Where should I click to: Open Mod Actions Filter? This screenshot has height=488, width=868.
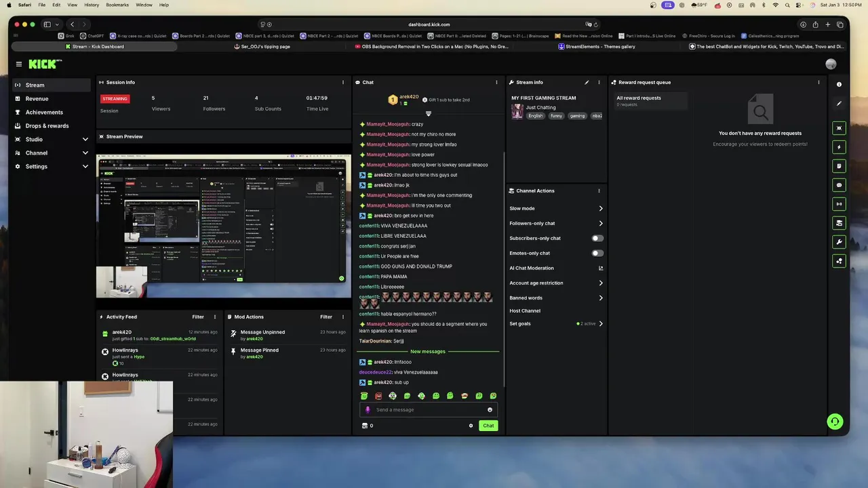tap(326, 317)
